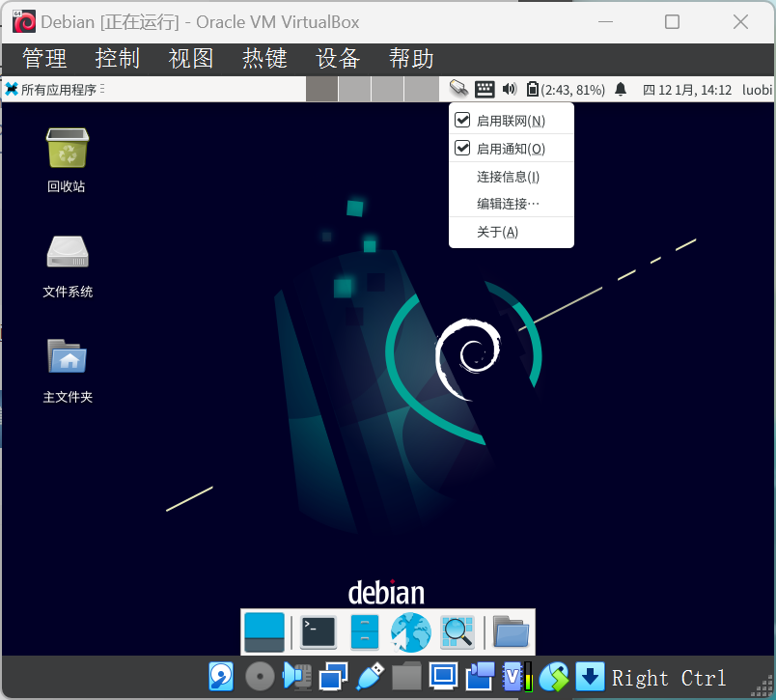Click the VirtualBox hard disk status icon
The height and width of the screenshot is (700, 776).
tap(221, 677)
